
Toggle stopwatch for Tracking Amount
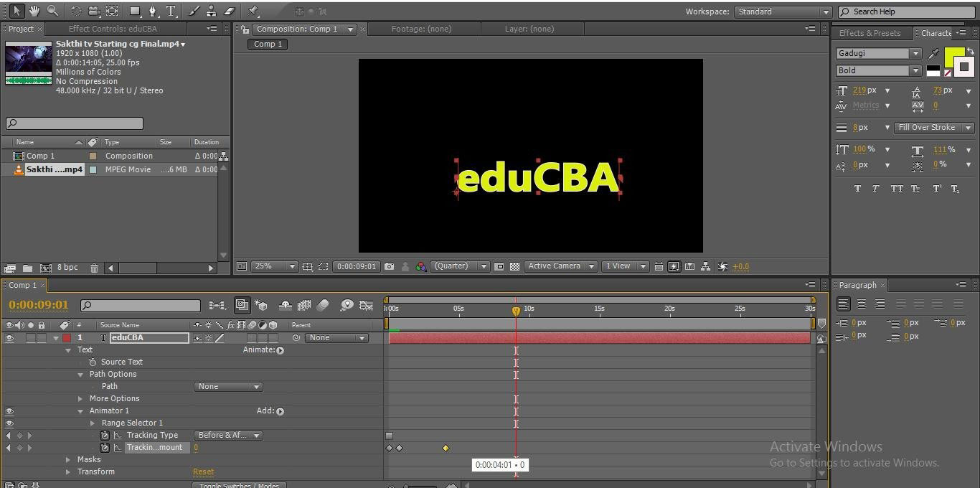[105, 448]
